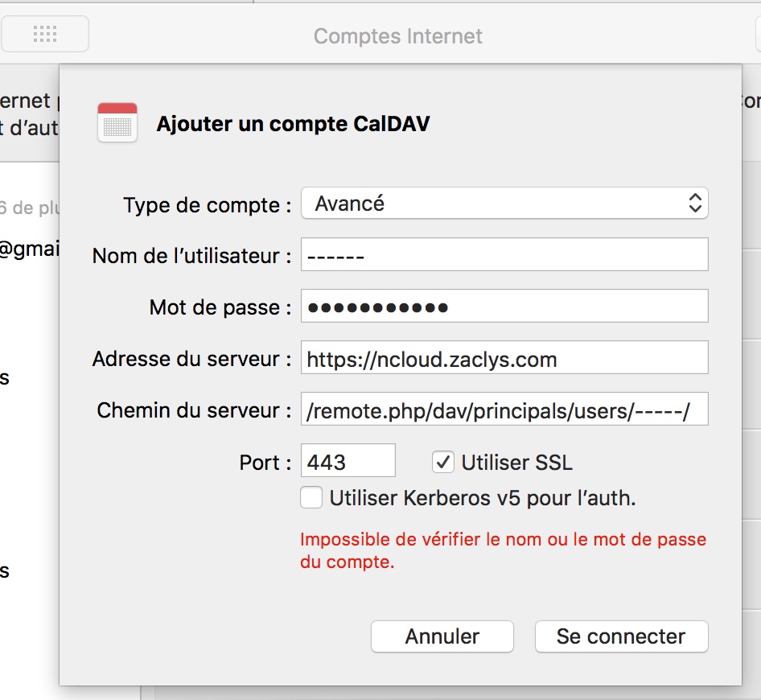Click the show-all preferences grid button
The width and height of the screenshot is (761, 700).
click(45, 35)
